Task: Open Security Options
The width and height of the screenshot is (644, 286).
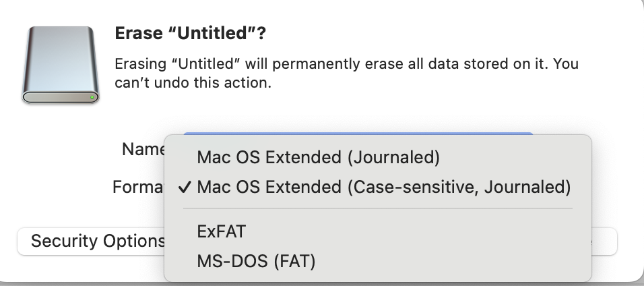Action: point(94,241)
